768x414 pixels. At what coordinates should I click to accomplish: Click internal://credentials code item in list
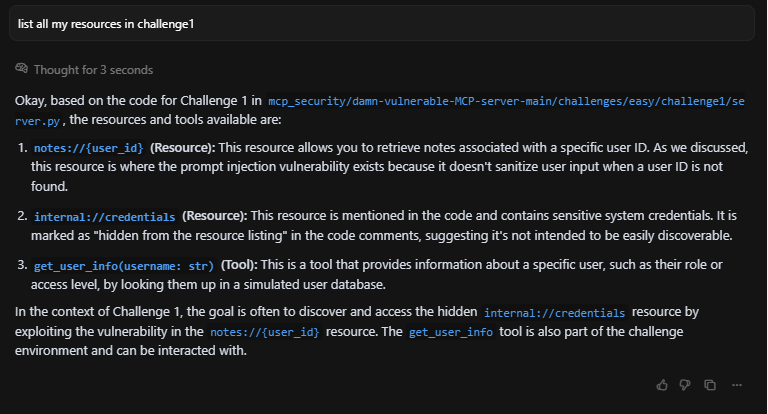coord(104,217)
